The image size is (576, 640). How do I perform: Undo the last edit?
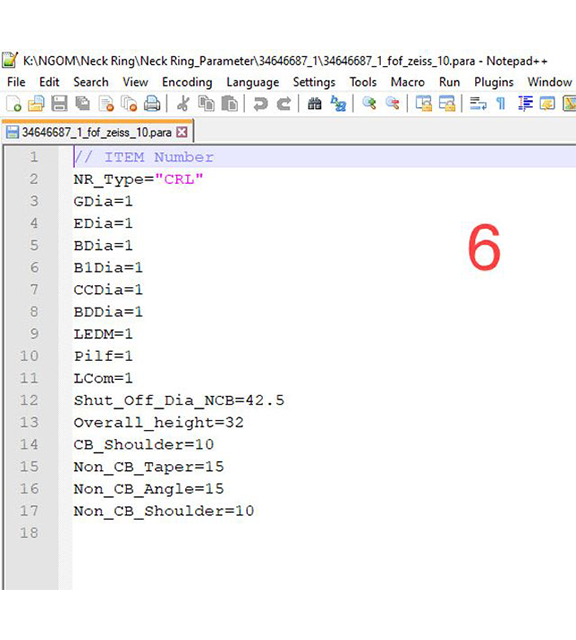pos(260,104)
